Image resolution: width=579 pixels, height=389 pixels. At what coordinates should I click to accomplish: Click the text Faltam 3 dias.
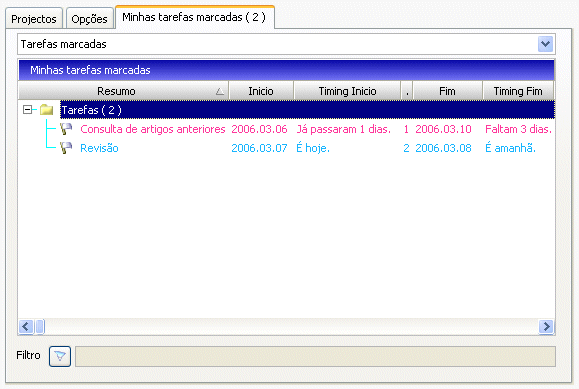[518, 129]
